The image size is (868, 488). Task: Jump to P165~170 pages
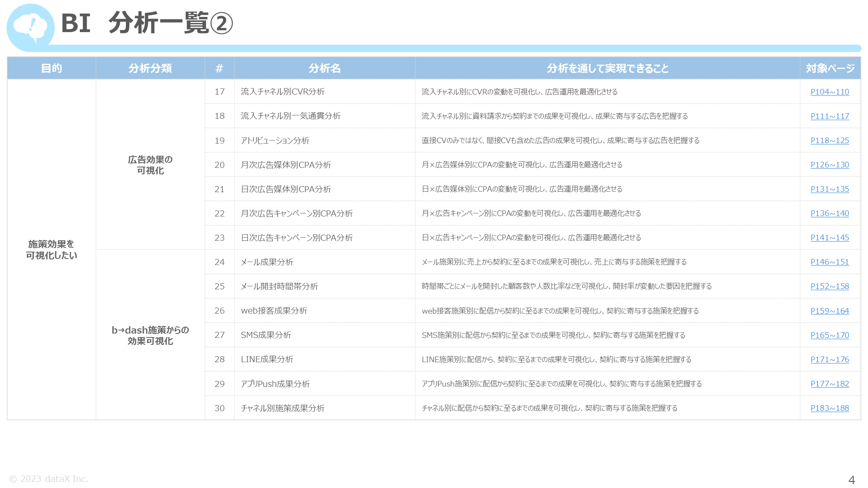point(829,335)
